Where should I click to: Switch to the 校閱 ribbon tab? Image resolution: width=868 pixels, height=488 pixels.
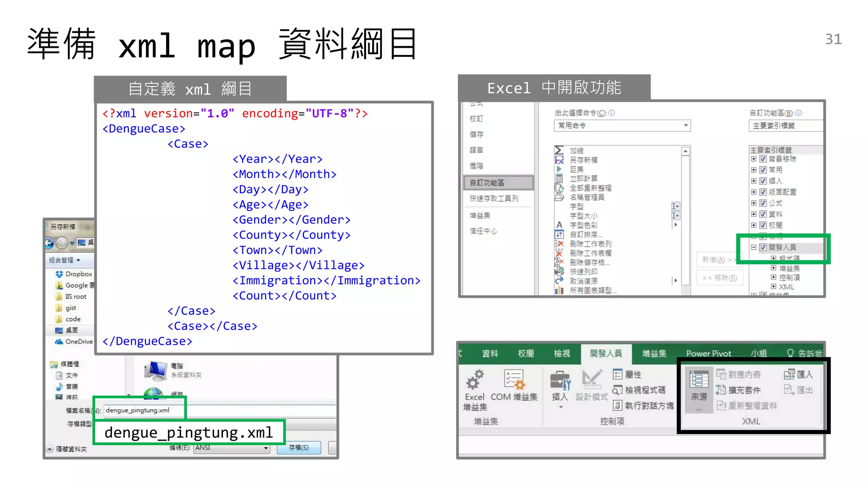tap(526, 353)
